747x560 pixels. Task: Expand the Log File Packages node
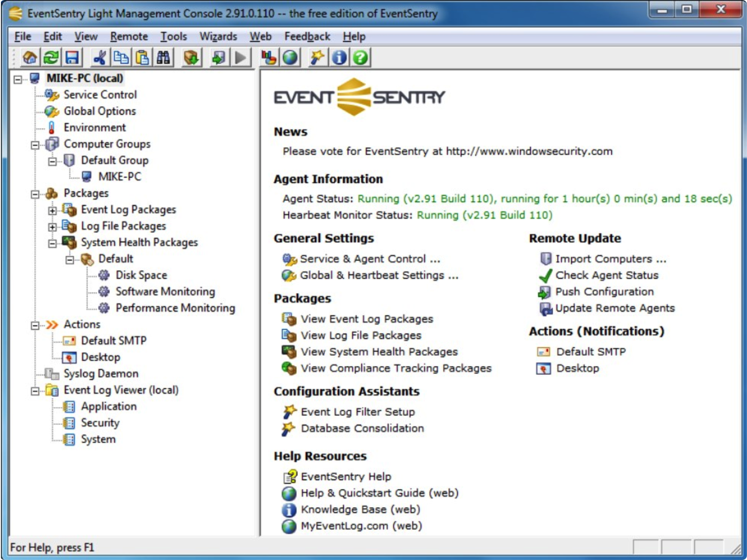pyautogui.click(x=52, y=227)
